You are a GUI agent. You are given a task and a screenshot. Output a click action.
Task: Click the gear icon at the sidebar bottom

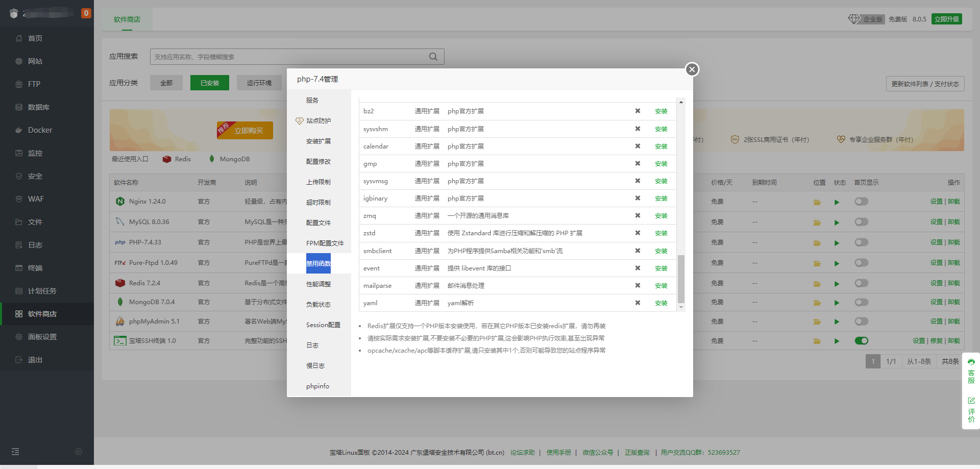tap(79, 452)
